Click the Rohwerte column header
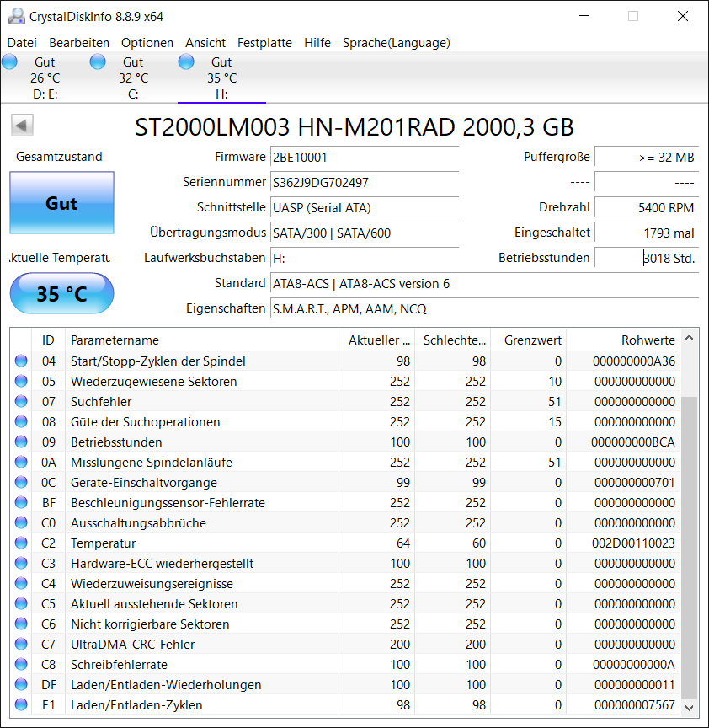The height and width of the screenshot is (728, 709). pyautogui.click(x=623, y=340)
